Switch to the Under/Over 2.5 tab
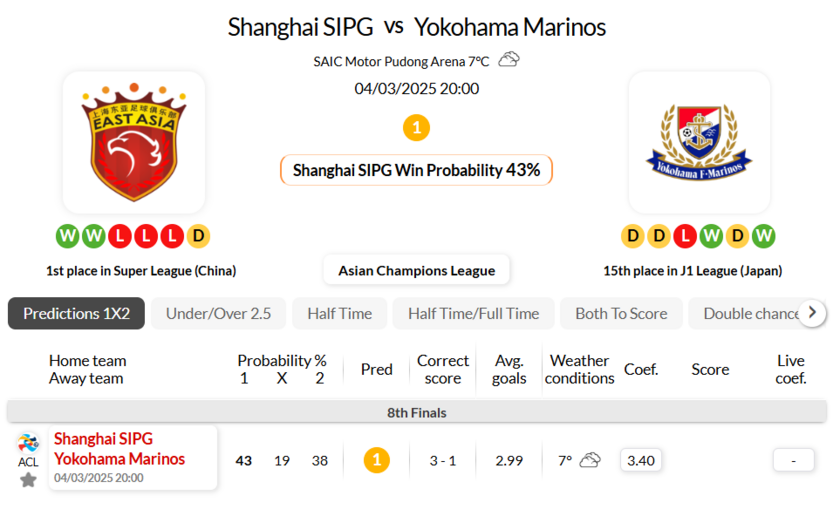This screenshot has width=840, height=516. tap(218, 313)
